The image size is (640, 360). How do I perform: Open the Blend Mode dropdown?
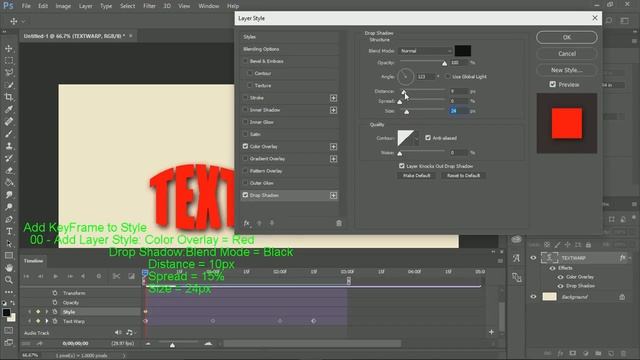(x=425, y=51)
